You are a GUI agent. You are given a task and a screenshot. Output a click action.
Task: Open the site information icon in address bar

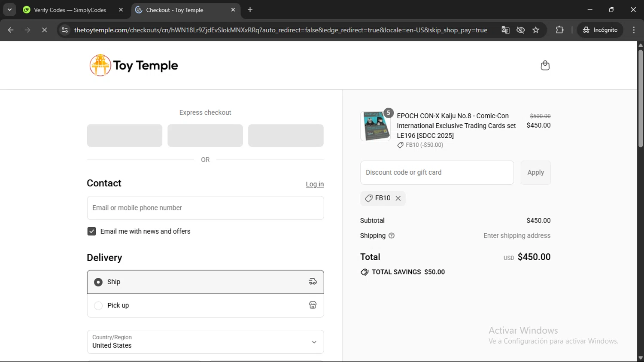pos(65,30)
